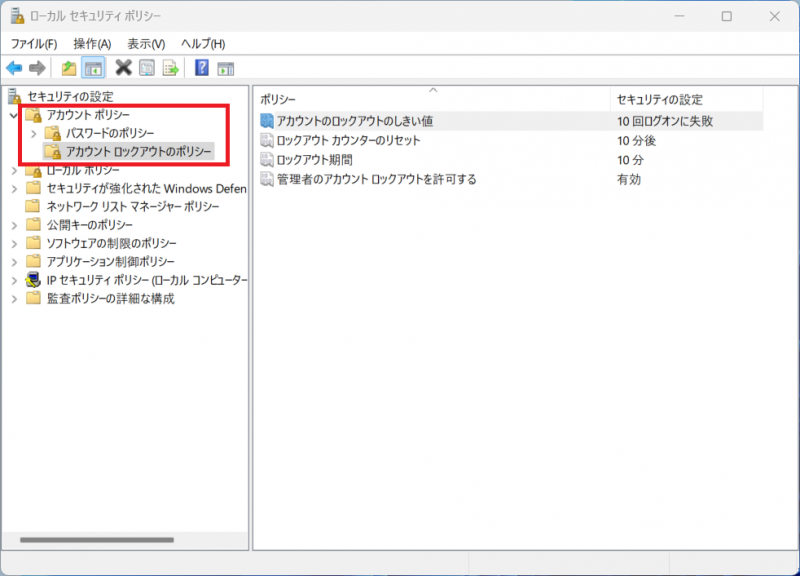
Task: Click the アカウント ポリシー folder icon
Action: 34,115
